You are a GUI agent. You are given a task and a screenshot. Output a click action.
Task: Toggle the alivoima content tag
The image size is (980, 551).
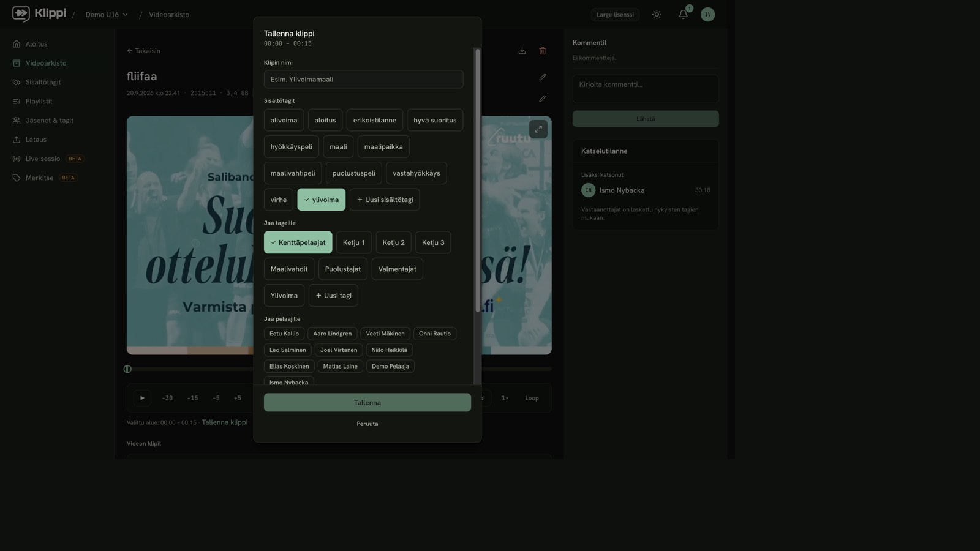284,120
